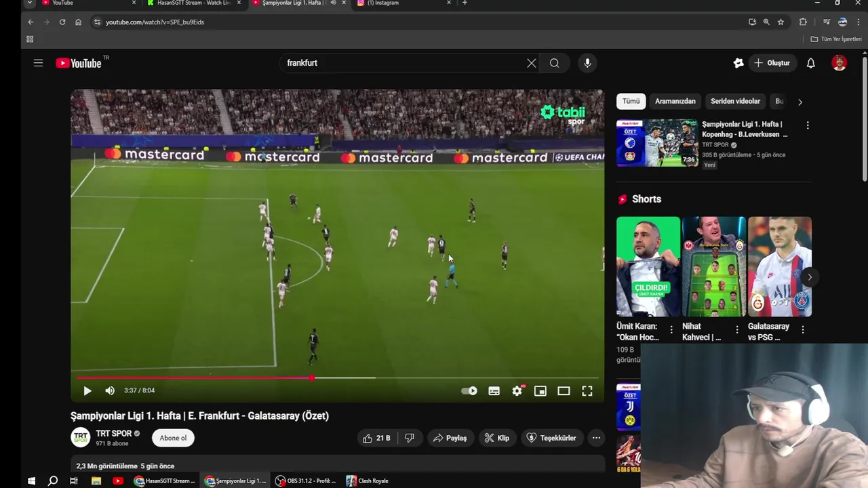Play the video with the play button
Image resolution: width=868 pixels, height=488 pixels.
87,390
